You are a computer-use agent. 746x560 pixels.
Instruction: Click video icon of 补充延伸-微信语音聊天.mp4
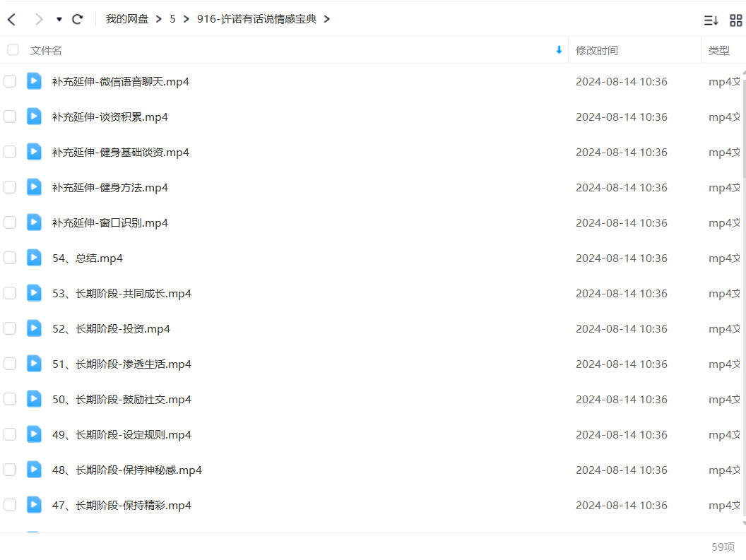[34, 81]
